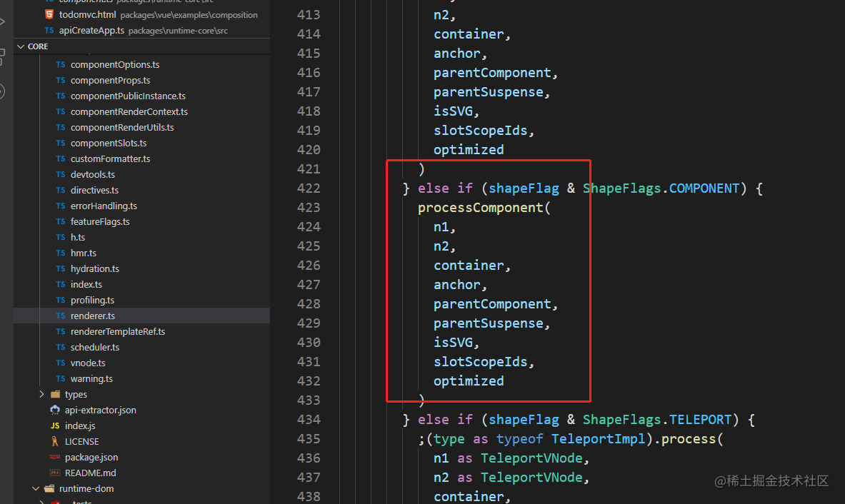Click TS icon beside renderer.ts

click(x=60, y=316)
